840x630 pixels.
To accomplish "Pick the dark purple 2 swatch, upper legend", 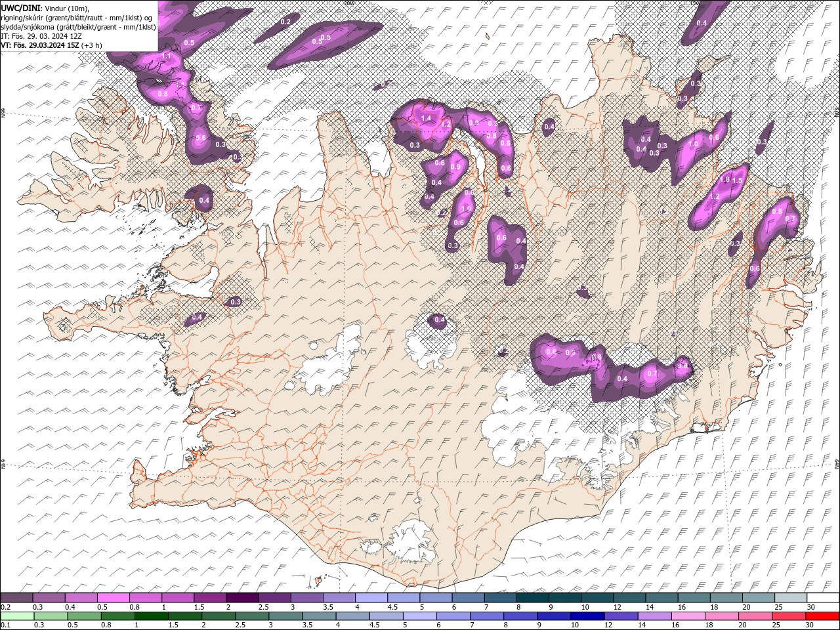I will [242, 598].
